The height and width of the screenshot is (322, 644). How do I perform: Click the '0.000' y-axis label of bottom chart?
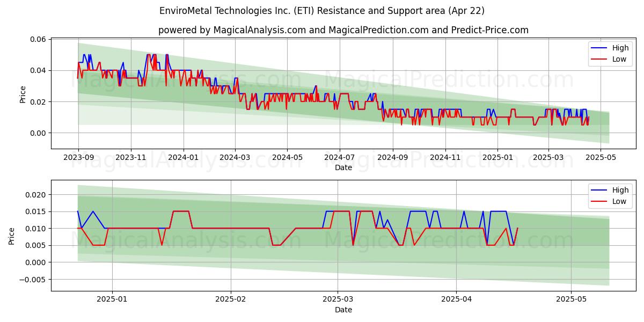(x=35, y=262)
